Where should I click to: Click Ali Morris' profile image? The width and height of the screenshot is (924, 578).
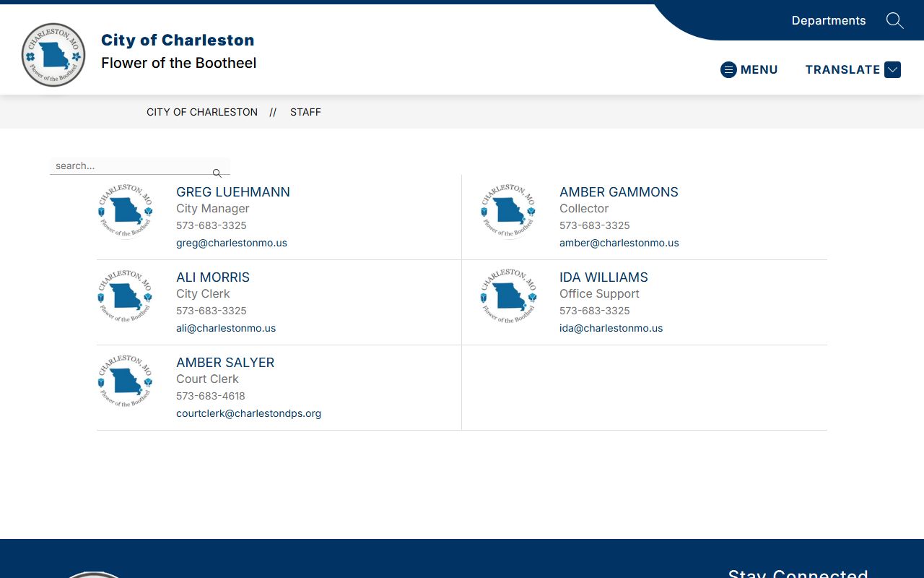(126, 296)
